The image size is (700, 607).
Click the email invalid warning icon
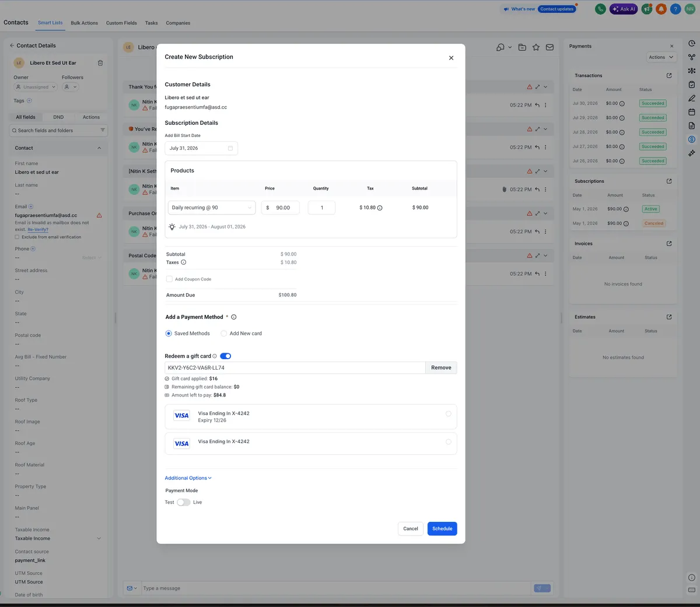click(99, 215)
